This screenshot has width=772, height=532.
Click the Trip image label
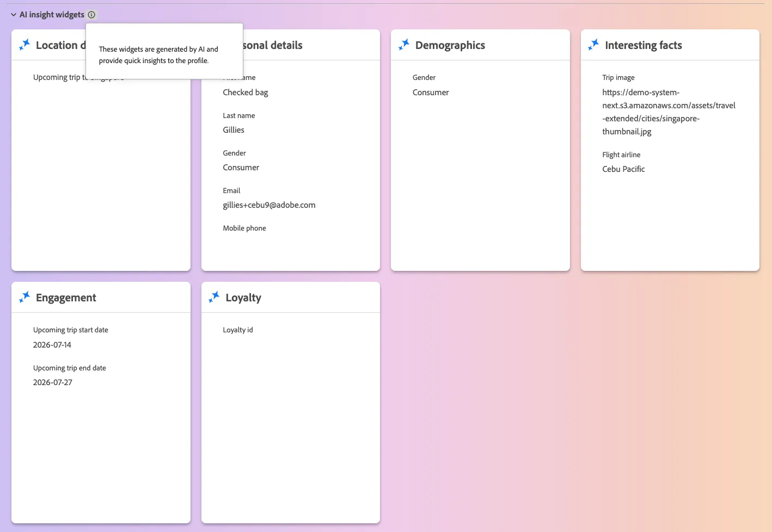tap(618, 77)
